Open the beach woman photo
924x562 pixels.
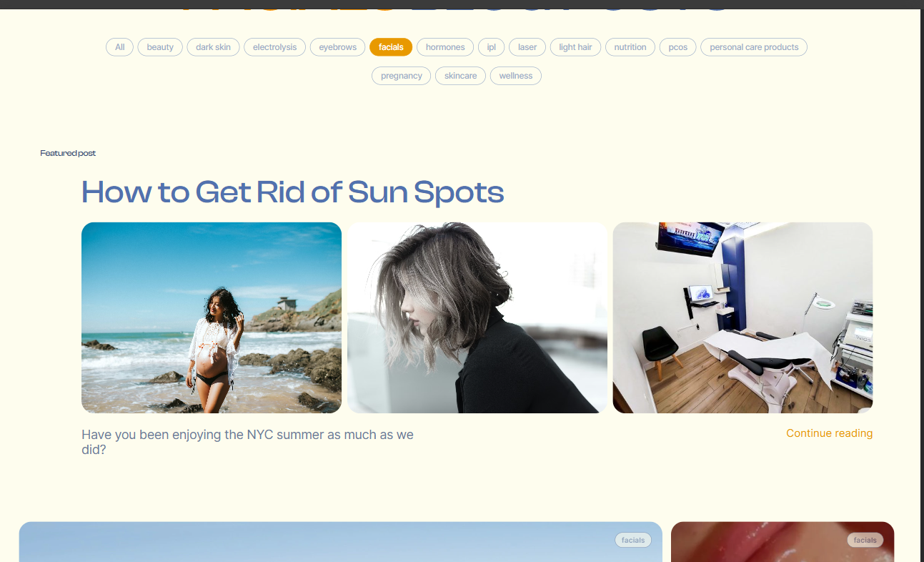coord(212,317)
